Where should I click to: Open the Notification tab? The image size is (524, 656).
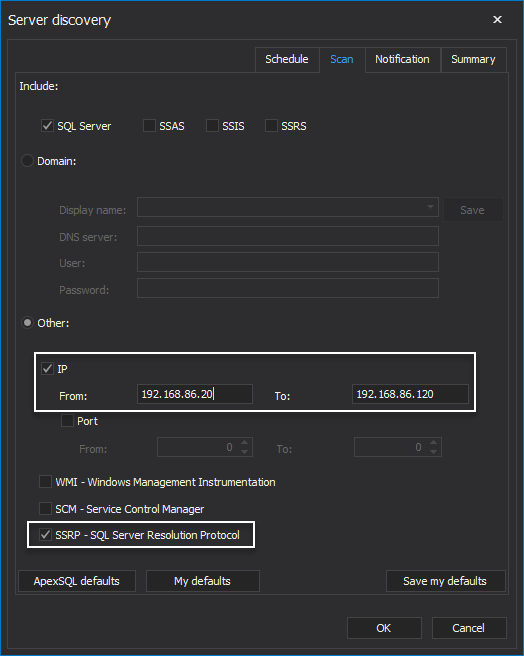coord(402,59)
